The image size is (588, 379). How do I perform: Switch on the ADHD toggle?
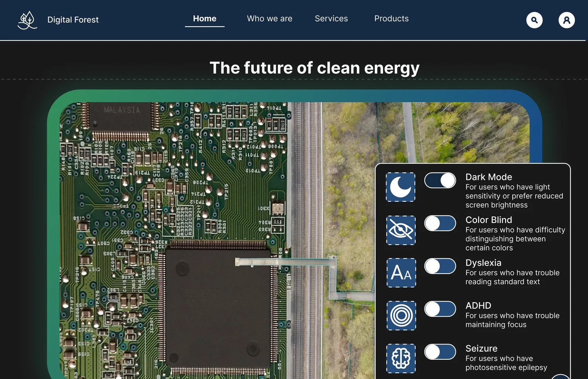(x=440, y=309)
